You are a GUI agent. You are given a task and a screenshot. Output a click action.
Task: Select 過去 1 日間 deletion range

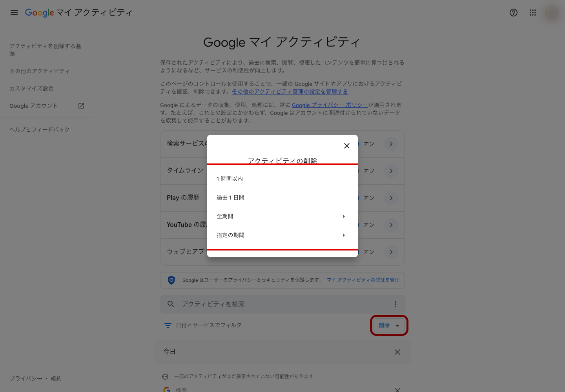click(x=282, y=198)
